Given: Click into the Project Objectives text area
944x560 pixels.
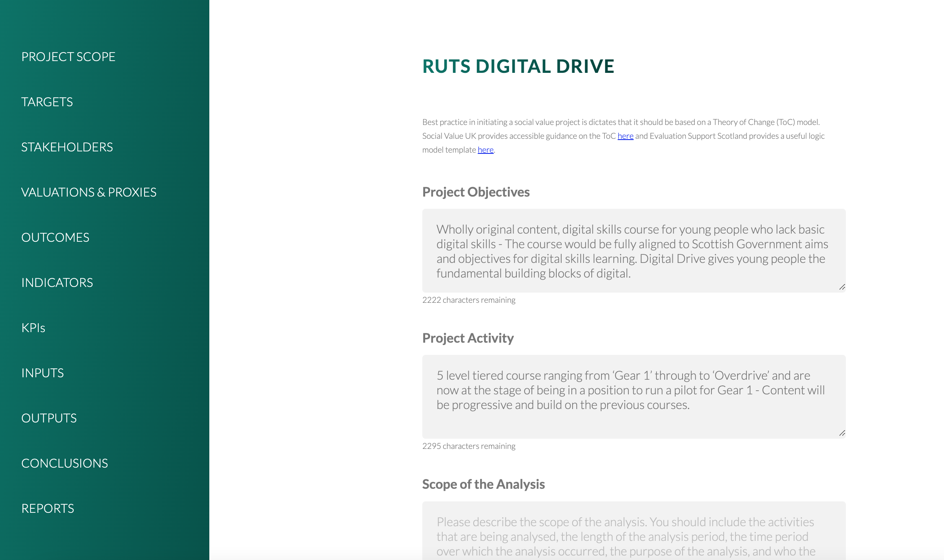Looking at the screenshot, I should point(634,251).
